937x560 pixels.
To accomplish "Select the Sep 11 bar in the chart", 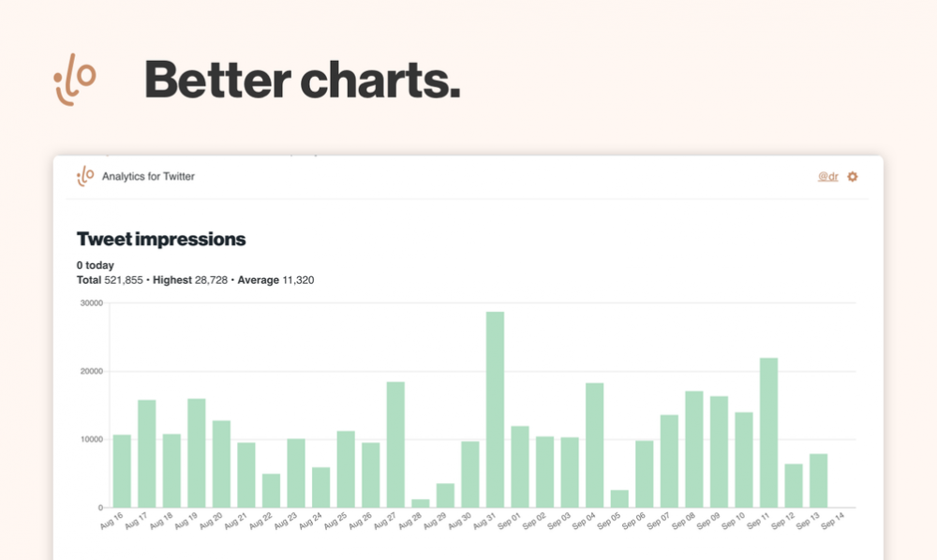I will pyautogui.click(x=768, y=433).
